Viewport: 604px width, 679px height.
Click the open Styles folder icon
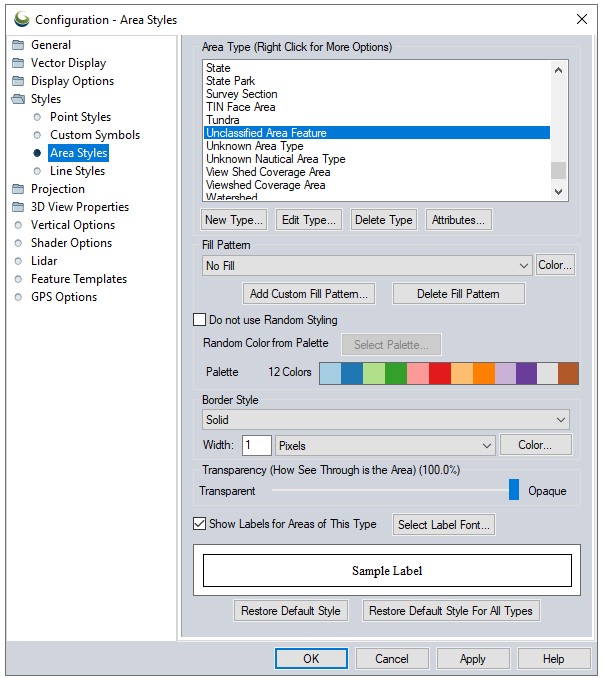(18, 99)
